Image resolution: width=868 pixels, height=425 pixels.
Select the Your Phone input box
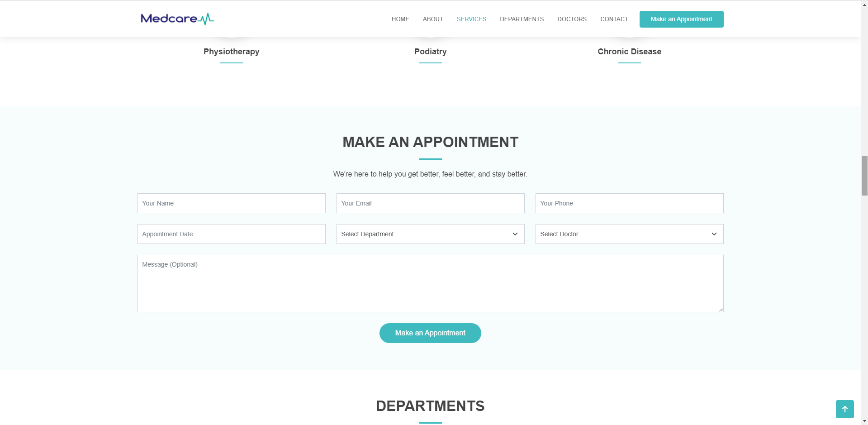[x=629, y=203]
